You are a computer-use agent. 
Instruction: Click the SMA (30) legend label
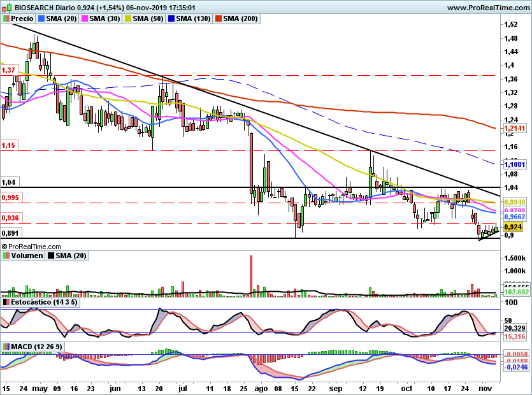click(x=104, y=18)
